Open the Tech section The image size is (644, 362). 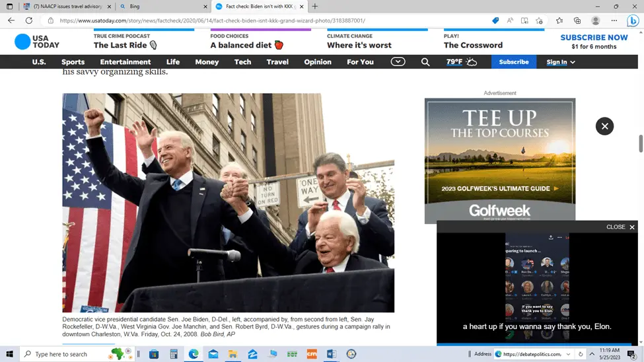pyautogui.click(x=242, y=62)
